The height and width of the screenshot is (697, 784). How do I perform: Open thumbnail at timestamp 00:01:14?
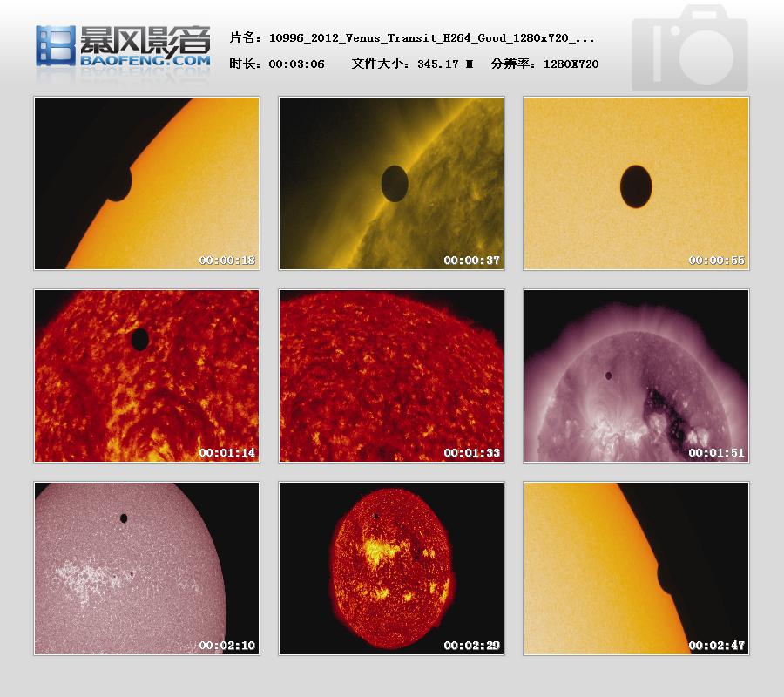click(146, 376)
